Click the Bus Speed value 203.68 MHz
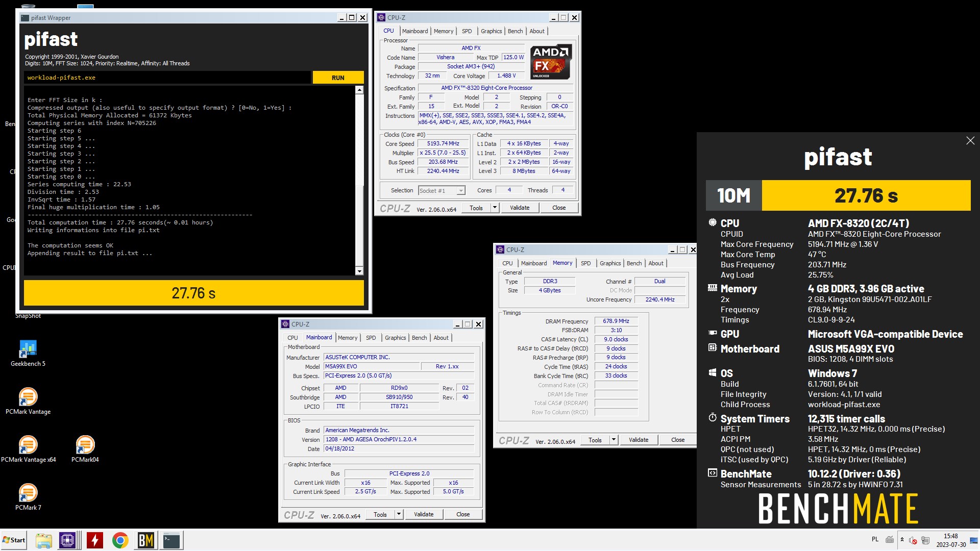Screen dimensions: 980x551 pyautogui.click(x=443, y=162)
